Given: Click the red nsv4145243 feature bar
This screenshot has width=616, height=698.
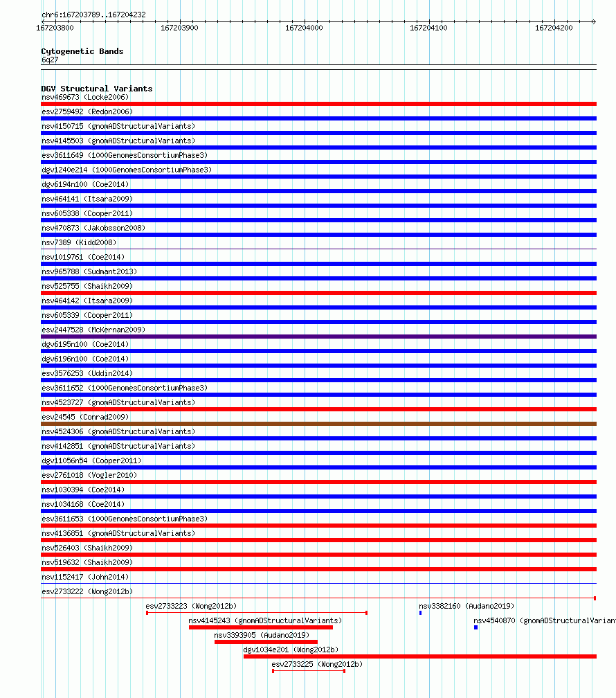Looking at the screenshot, I should coord(261,627).
